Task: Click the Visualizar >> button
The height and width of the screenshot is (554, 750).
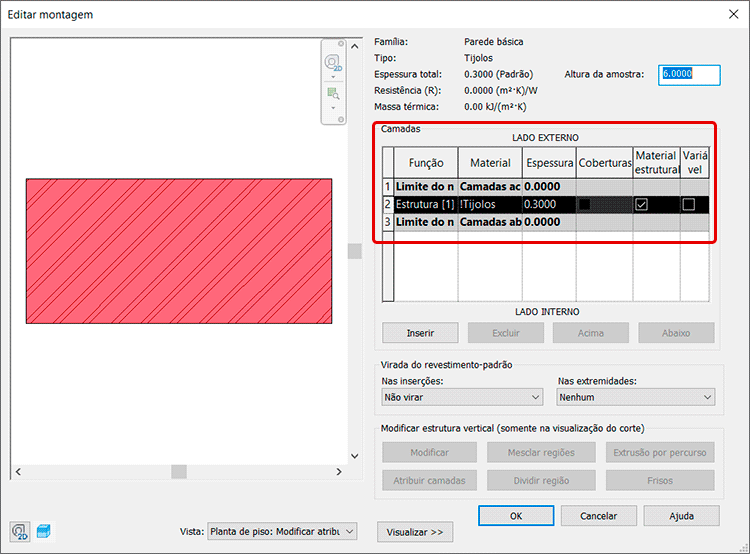Action: tap(415, 532)
